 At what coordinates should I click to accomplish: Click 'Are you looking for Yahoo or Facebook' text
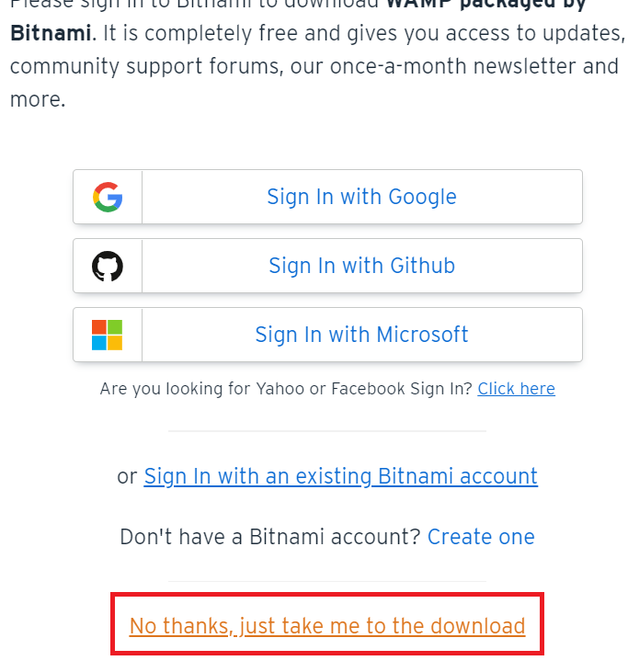286,389
